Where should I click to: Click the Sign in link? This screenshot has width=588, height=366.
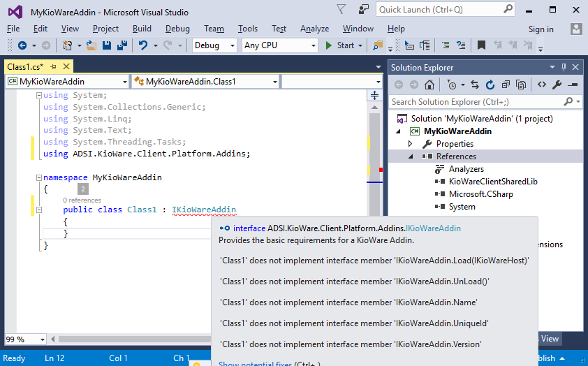(x=541, y=29)
